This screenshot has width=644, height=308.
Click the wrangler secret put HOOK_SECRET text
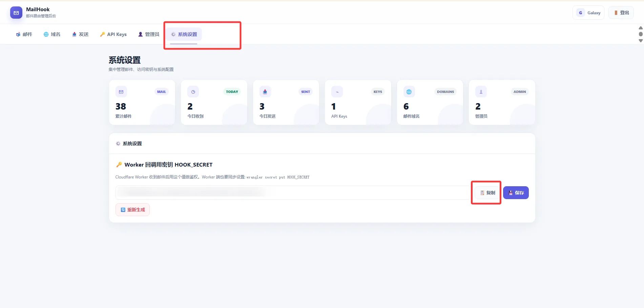(278, 177)
